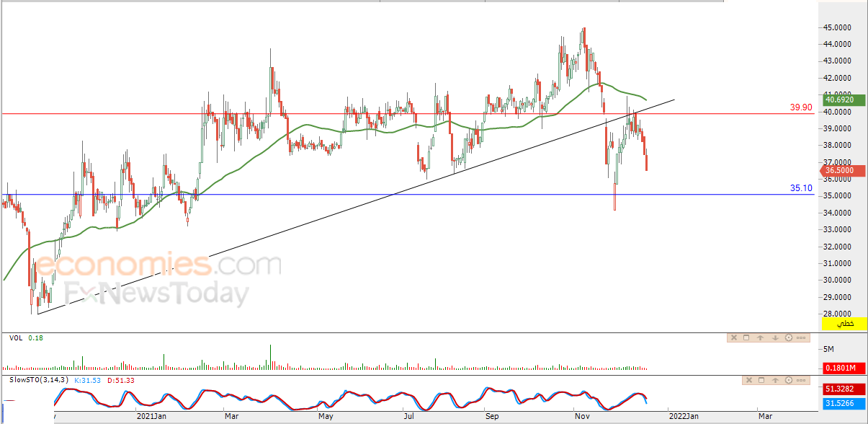Open more options for SlowSTO panel

801,380
